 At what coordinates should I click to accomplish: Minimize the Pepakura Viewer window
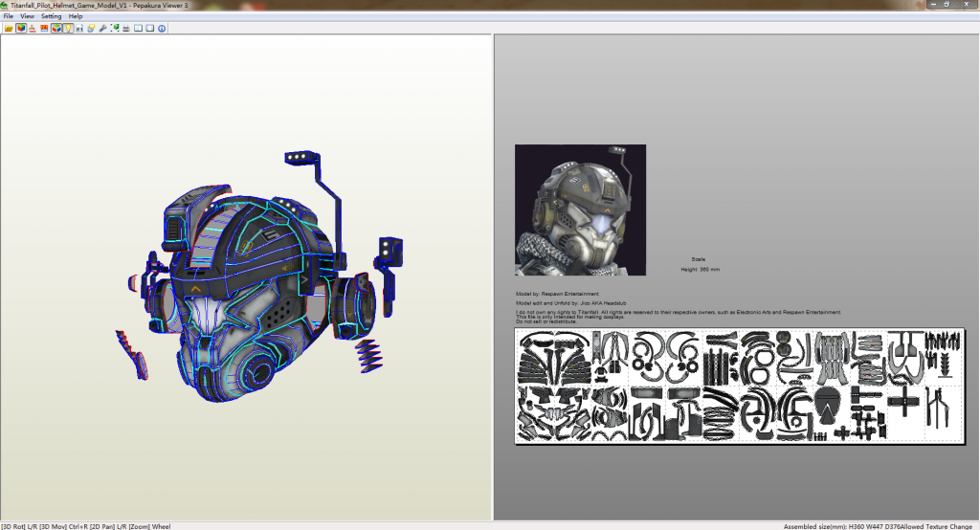[x=933, y=5]
